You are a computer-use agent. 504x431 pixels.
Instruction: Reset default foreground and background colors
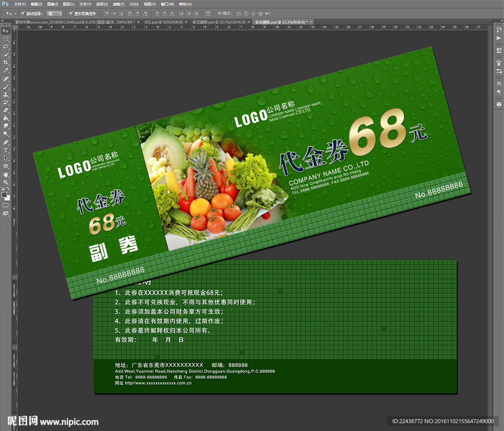(x=3, y=188)
